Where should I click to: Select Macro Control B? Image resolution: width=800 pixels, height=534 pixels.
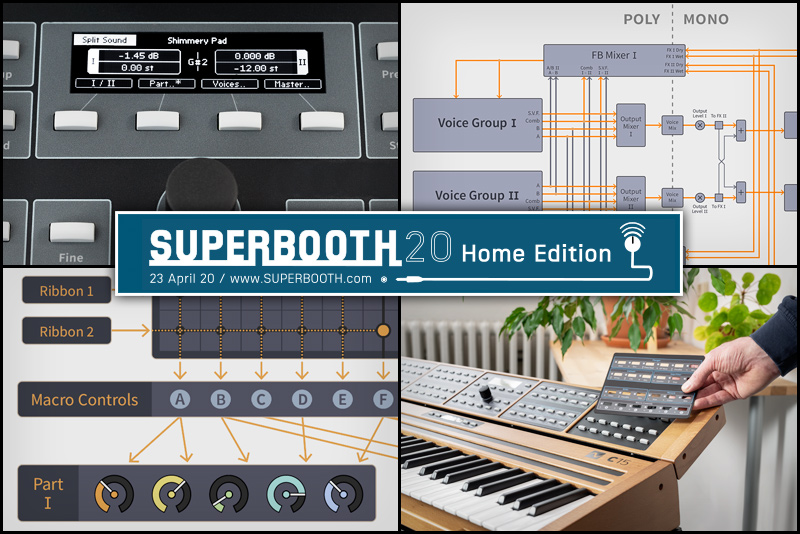click(x=220, y=399)
